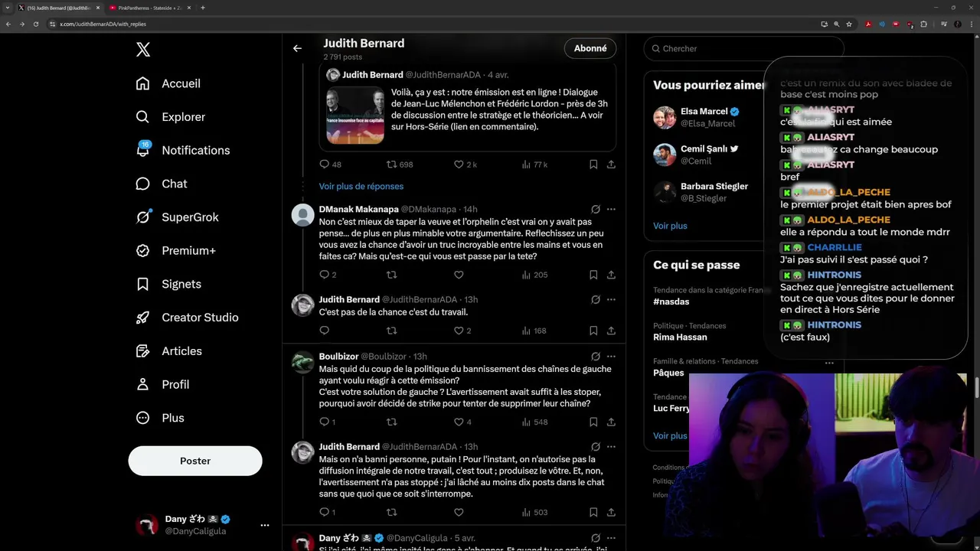Screen dimensions: 980x551
Task: Bookmark the Boulbizor post
Action: [x=593, y=422]
